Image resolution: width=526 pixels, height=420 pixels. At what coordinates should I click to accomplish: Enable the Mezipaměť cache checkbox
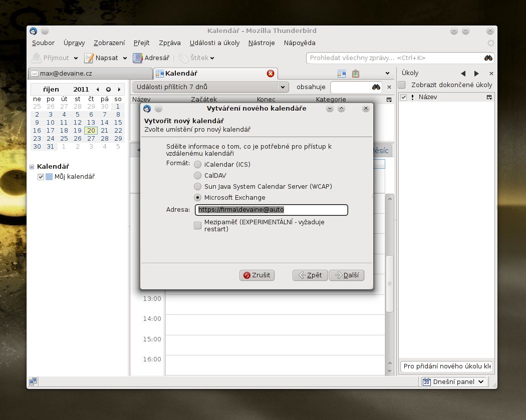coord(197,226)
